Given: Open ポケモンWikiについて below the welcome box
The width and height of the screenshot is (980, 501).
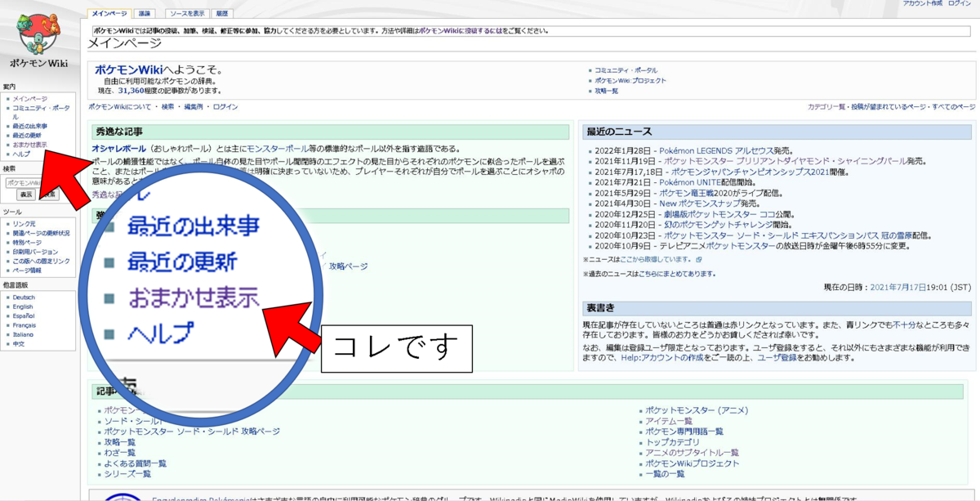Looking at the screenshot, I should pos(120,107).
